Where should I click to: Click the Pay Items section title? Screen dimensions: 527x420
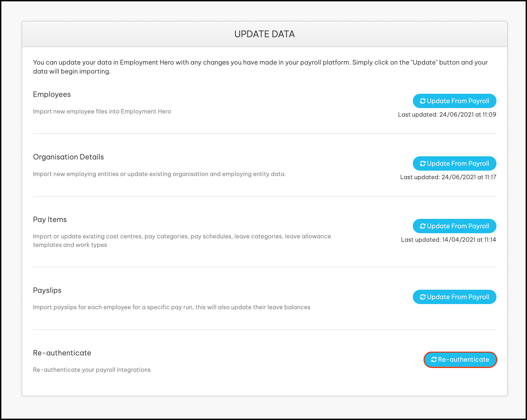pyautogui.click(x=50, y=220)
